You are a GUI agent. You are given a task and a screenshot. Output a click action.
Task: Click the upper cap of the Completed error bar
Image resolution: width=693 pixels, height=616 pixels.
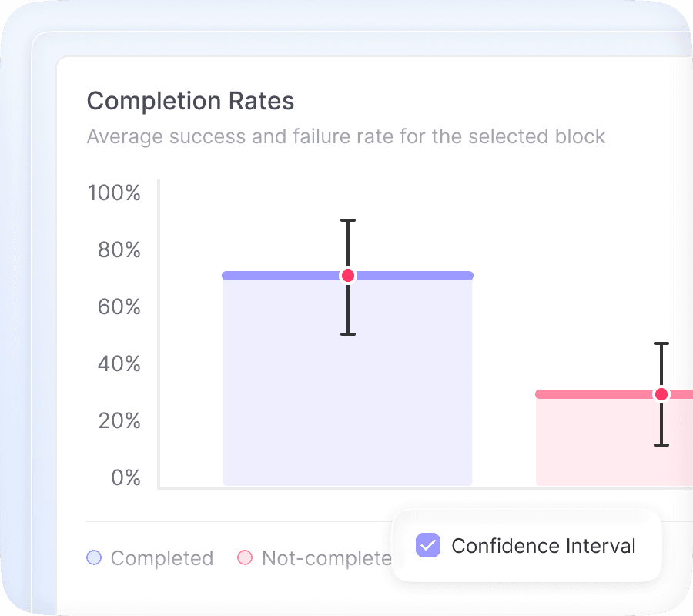(348, 221)
